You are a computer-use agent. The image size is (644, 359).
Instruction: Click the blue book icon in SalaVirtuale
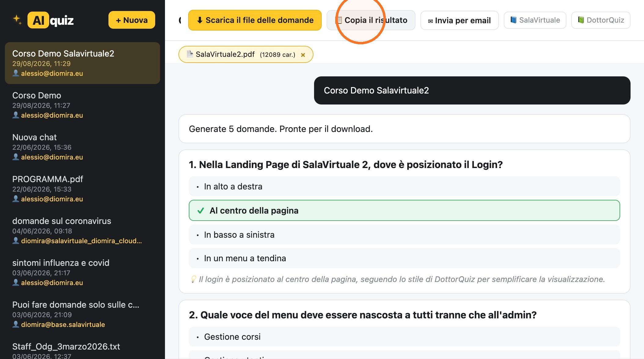click(514, 20)
